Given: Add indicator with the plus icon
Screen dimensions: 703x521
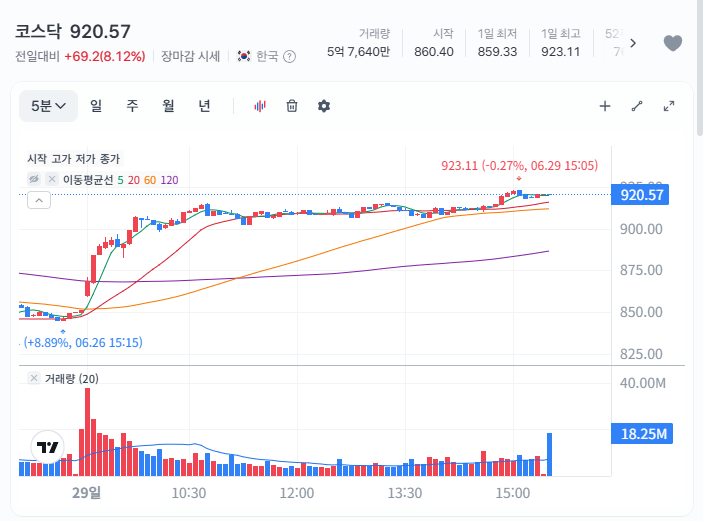Looking at the screenshot, I should (605, 106).
